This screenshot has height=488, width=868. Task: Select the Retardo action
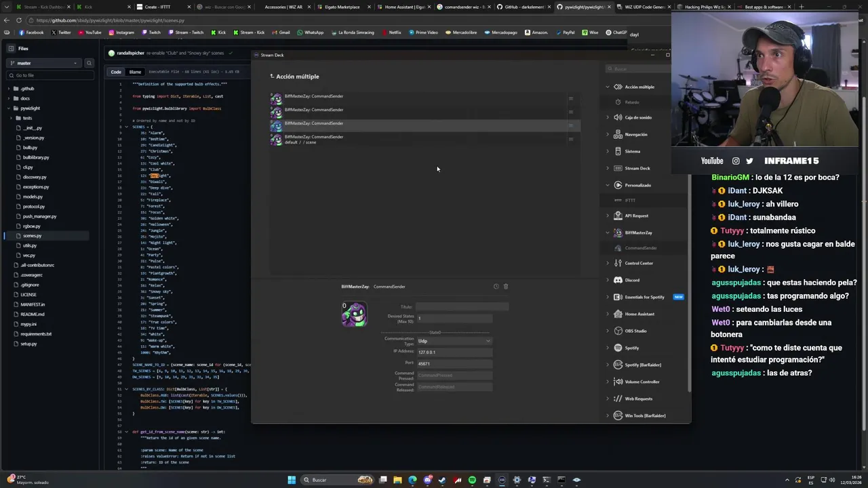point(632,102)
